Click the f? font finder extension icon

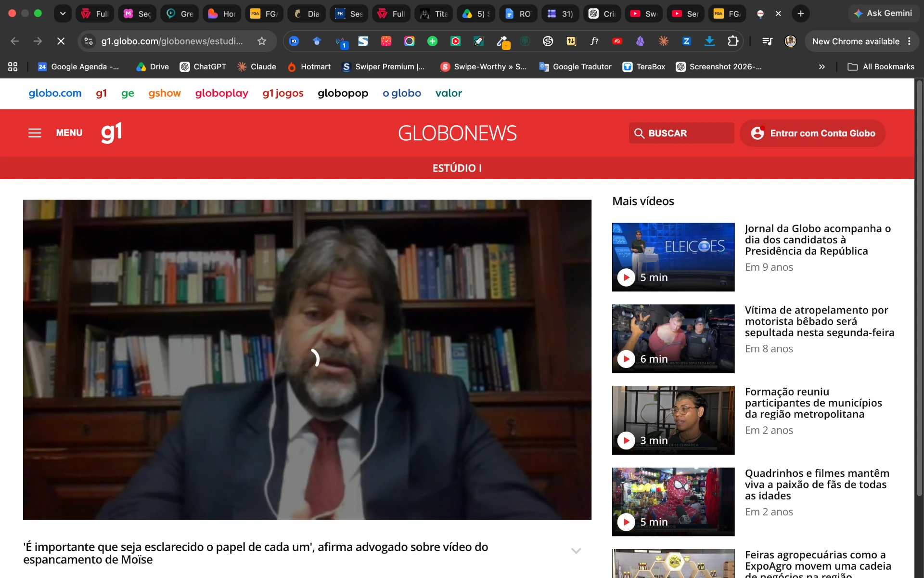594,41
